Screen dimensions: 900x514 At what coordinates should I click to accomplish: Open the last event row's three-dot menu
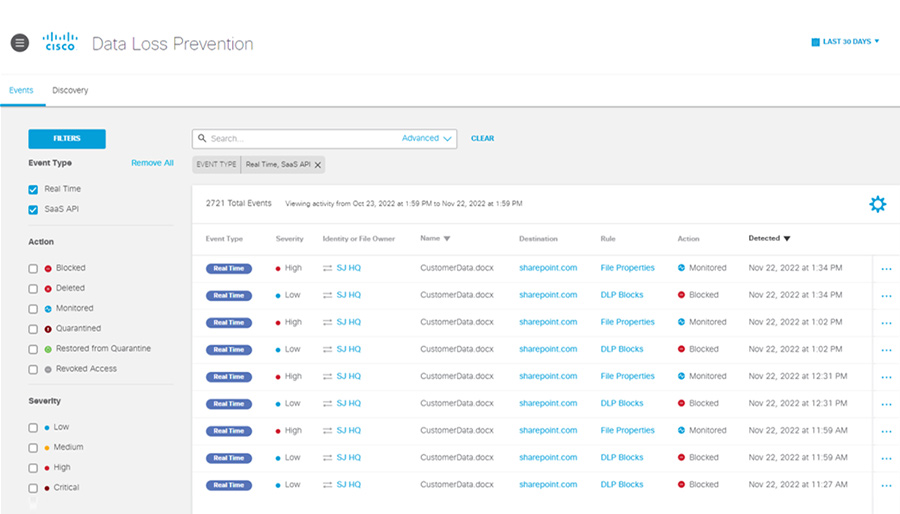(x=886, y=485)
